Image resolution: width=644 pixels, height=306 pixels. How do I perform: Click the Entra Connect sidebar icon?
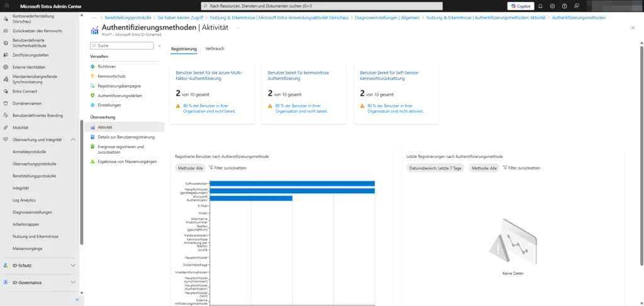(6, 91)
